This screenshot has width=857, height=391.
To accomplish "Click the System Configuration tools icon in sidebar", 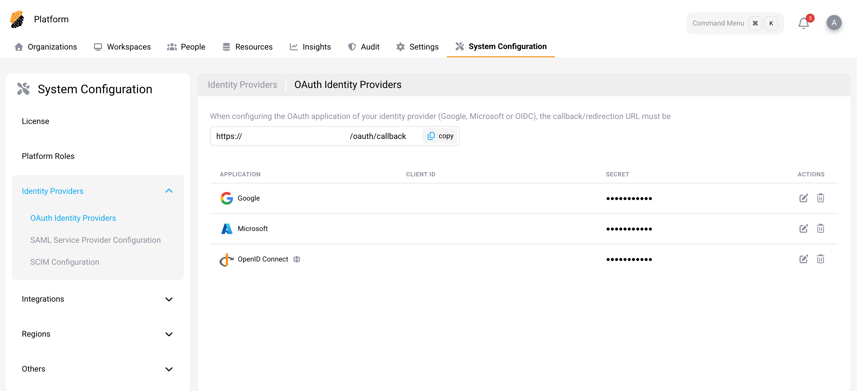I will (x=24, y=89).
